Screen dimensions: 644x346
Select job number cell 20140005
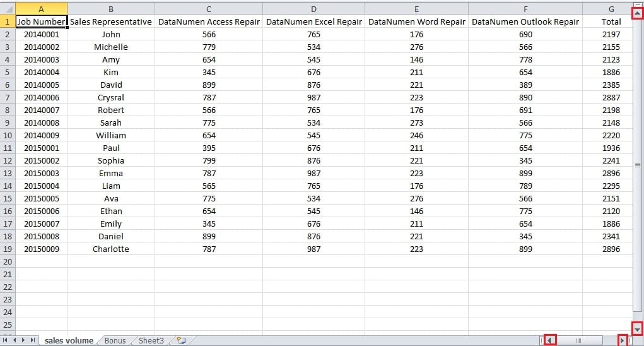41,85
